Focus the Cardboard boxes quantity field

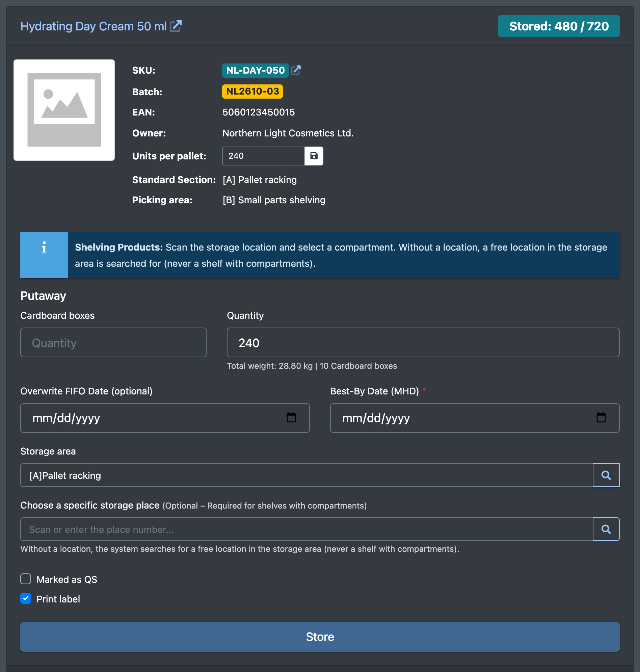tap(113, 343)
